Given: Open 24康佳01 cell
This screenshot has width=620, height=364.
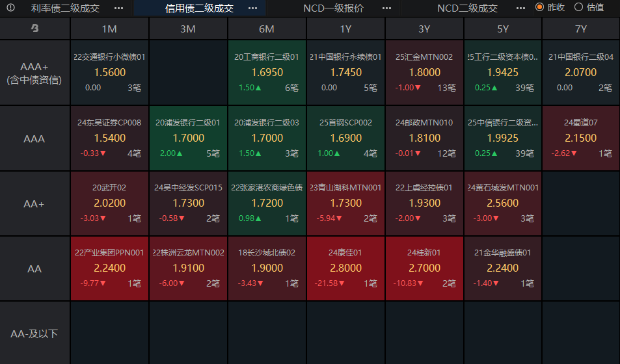Looking at the screenshot, I should coord(345,268).
